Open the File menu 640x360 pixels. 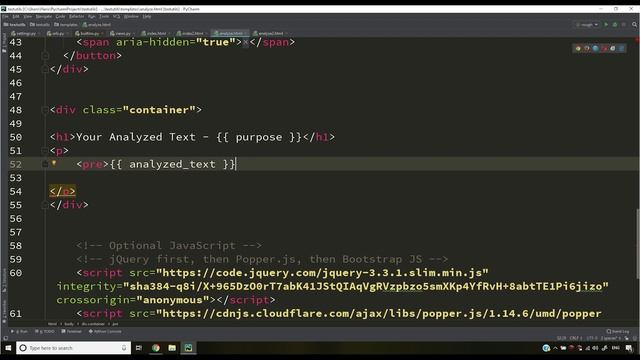click(x=5, y=16)
